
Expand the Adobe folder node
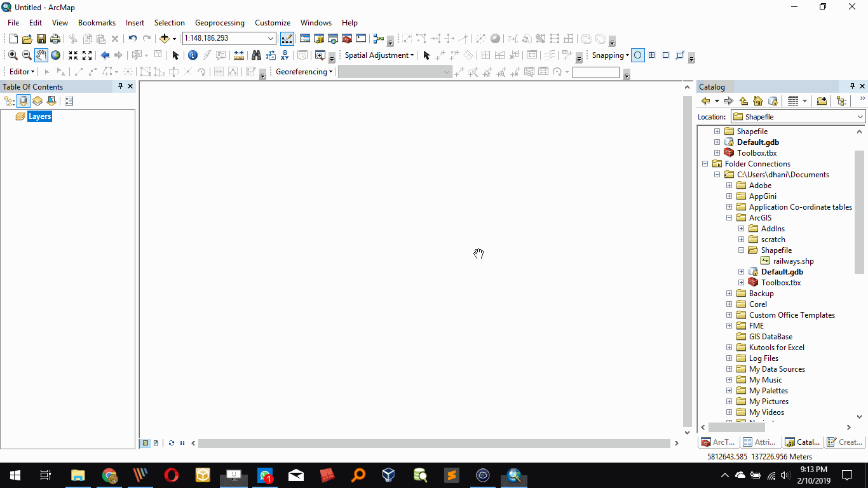tap(729, 186)
